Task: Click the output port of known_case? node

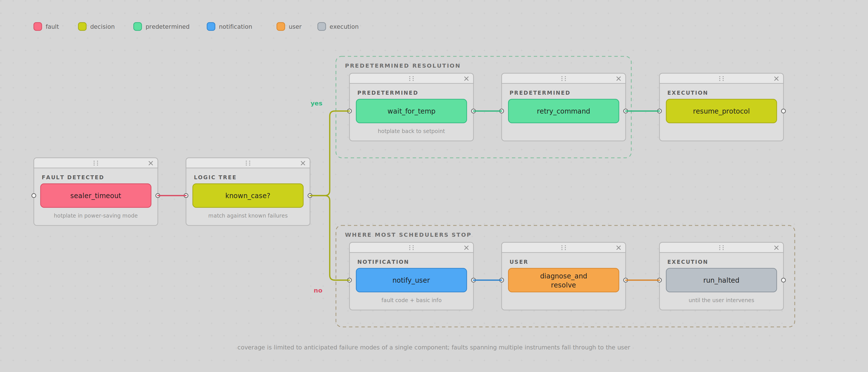Action: pyautogui.click(x=310, y=195)
